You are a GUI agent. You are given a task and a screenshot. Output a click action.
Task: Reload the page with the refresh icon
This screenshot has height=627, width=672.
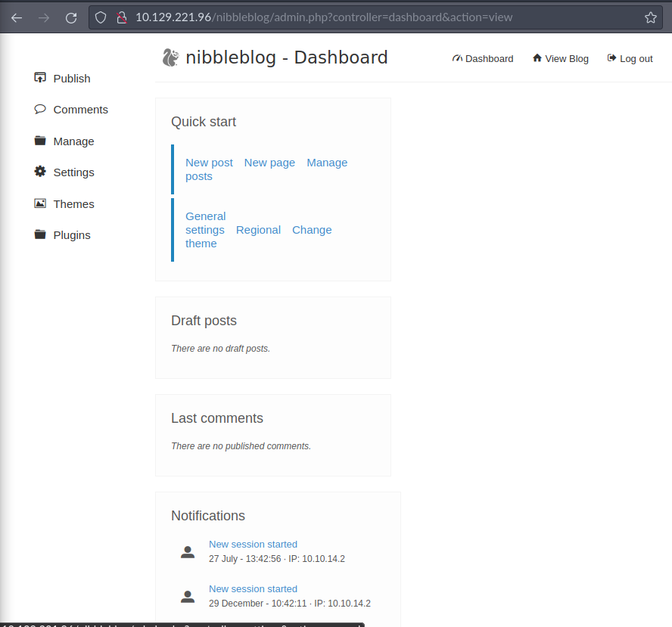pos(71,17)
